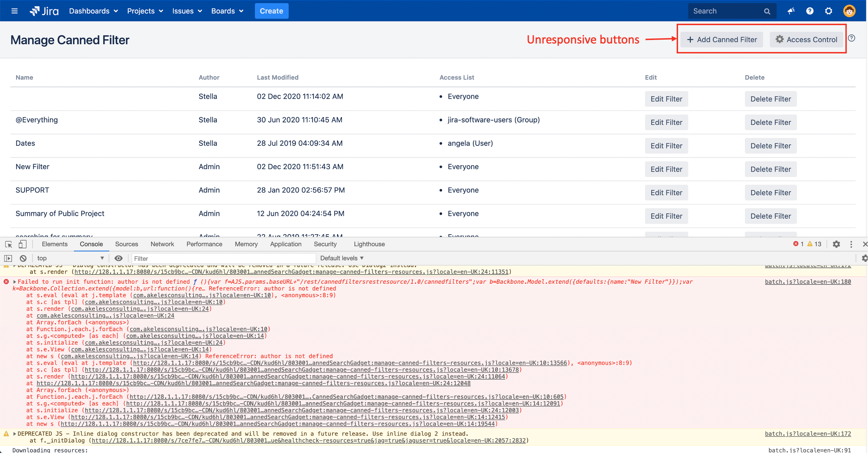The image size is (868, 455).
Task: Open the Lighthouse tab
Action: 369,244
